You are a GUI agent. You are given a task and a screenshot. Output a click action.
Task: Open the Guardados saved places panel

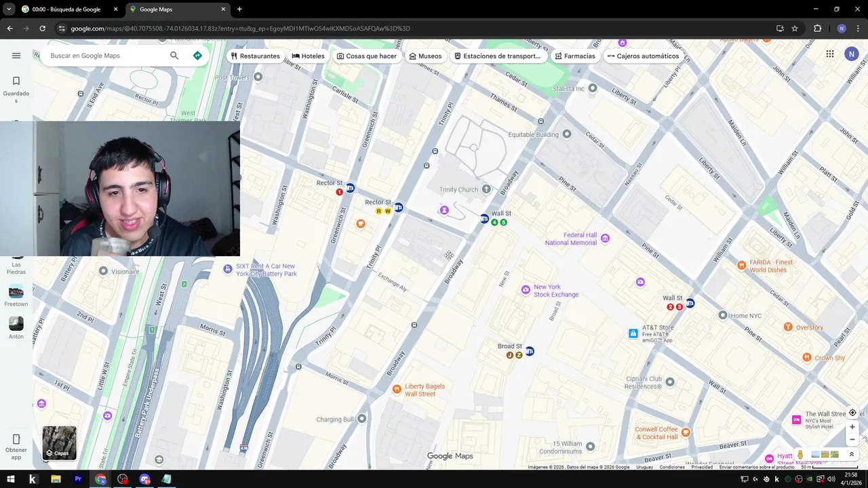pyautogui.click(x=16, y=89)
